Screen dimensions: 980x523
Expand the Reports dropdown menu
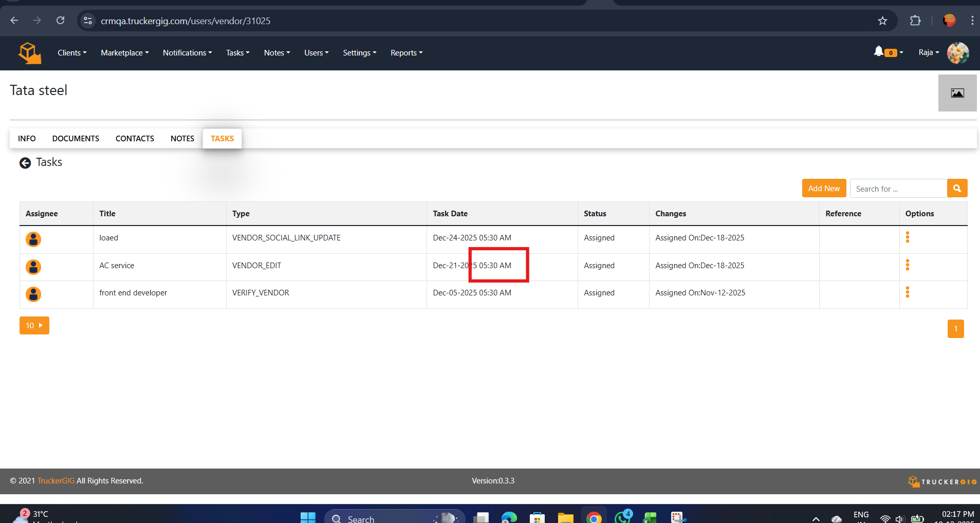[x=406, y=53]
